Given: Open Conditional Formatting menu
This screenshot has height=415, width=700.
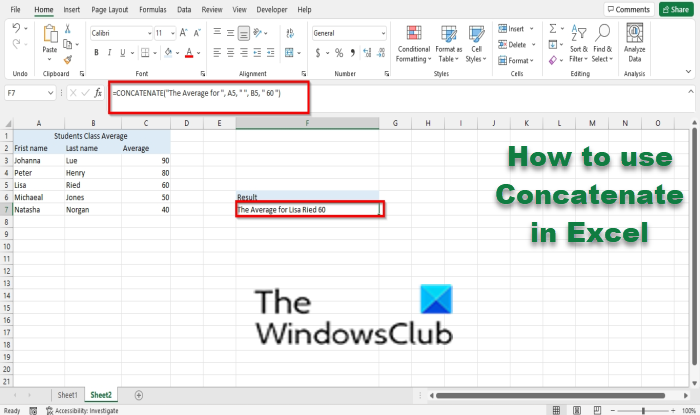Looking at the screenshot, I should (x=414, y=44).
